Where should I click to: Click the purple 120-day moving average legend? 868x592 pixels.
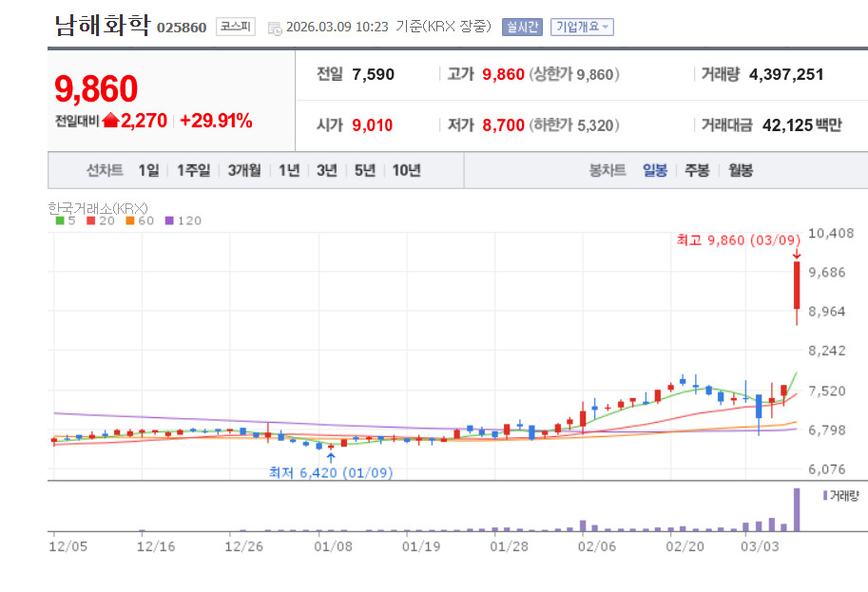183,220
